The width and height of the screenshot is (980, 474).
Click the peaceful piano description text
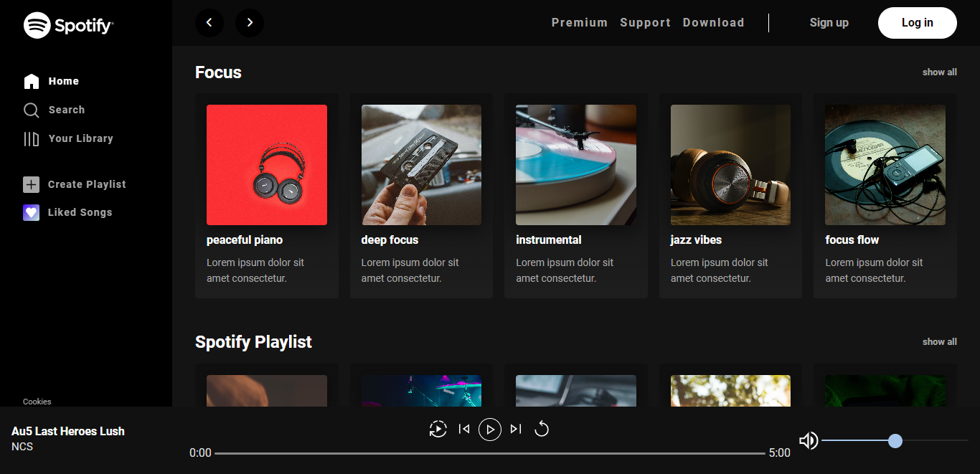255,270
